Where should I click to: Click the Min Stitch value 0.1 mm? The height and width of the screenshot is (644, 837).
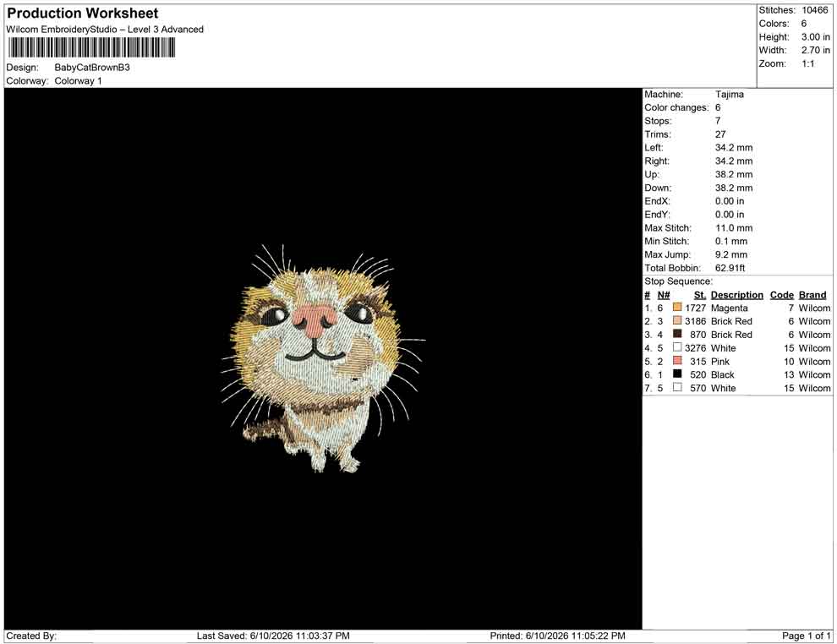click(x=730, y=241)
